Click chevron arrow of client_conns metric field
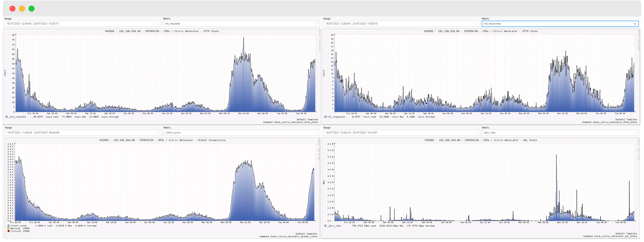The height and width of the screenshot is (242, 644). click(316, 133)
